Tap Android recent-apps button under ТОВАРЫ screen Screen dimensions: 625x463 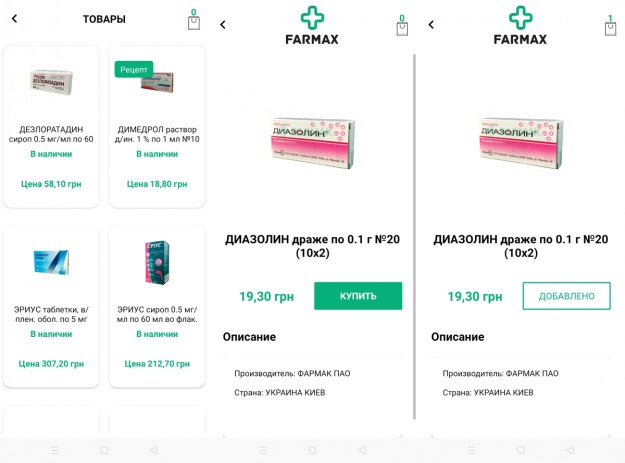(x=55, y=450)
